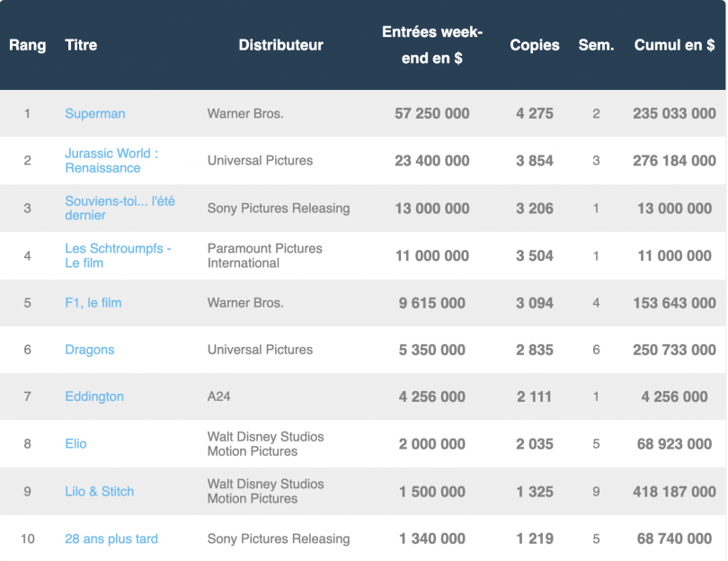Image resolution: width=728 pixels, height=561 pixels.
Task: Open the Eddington film link
Action: (x=94, y=396)
